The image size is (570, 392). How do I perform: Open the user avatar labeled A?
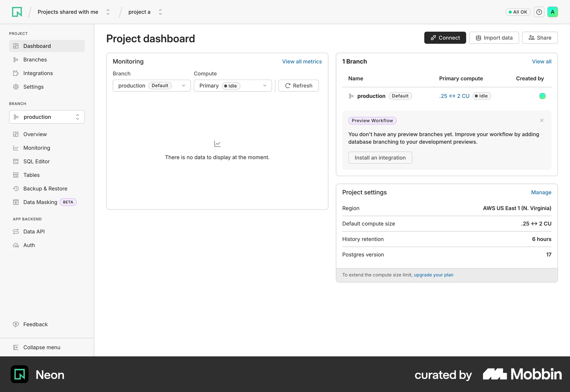click(552, 12)
